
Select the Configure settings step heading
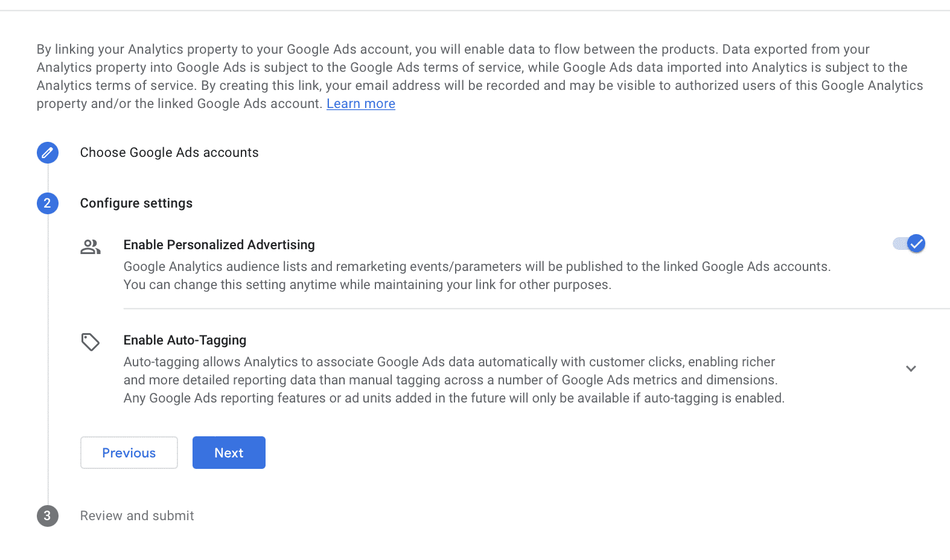[x=136, y=203]
